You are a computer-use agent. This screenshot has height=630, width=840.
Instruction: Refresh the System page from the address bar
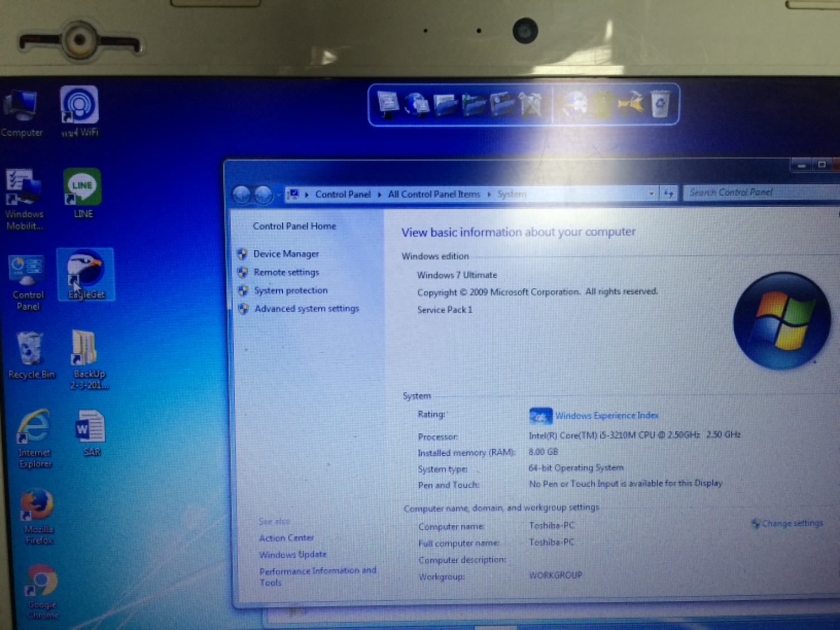click(x=669, y=193)
